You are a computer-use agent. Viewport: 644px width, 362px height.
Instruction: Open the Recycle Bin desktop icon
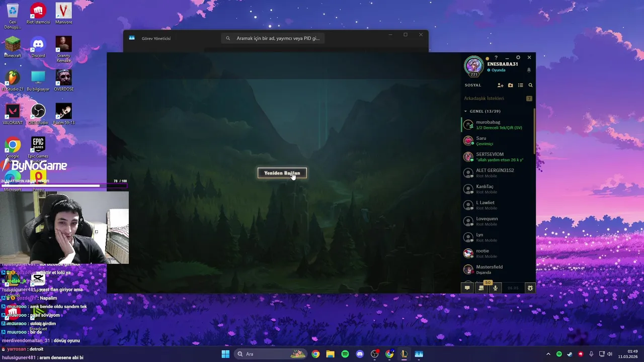13,16
